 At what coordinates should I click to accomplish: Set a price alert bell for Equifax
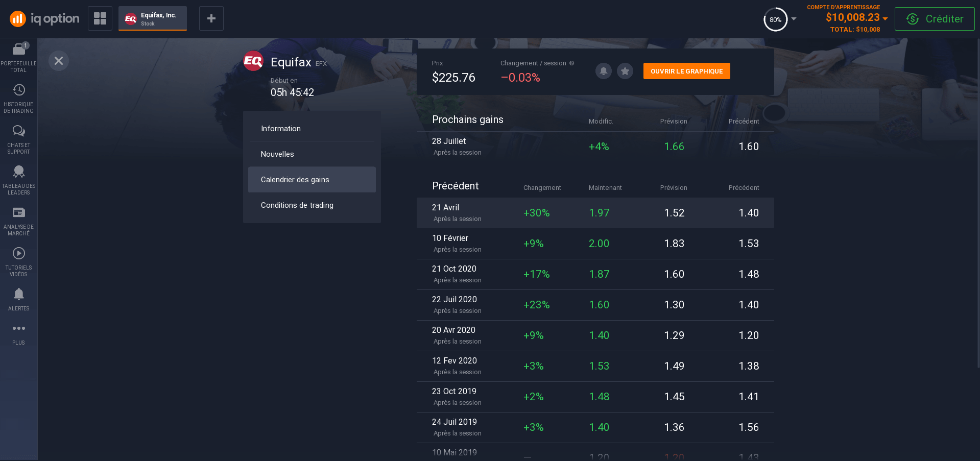click(604, 71)
